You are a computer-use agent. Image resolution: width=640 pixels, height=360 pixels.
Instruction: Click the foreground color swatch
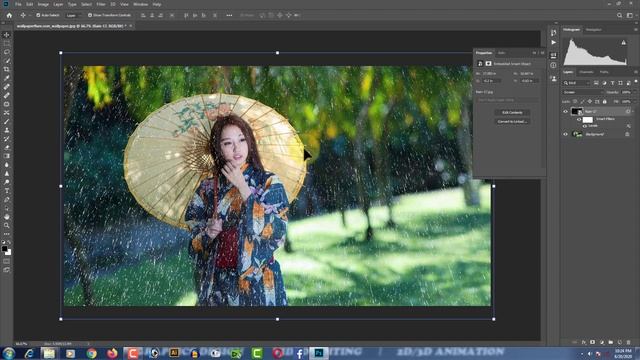[x=4, y=249]
